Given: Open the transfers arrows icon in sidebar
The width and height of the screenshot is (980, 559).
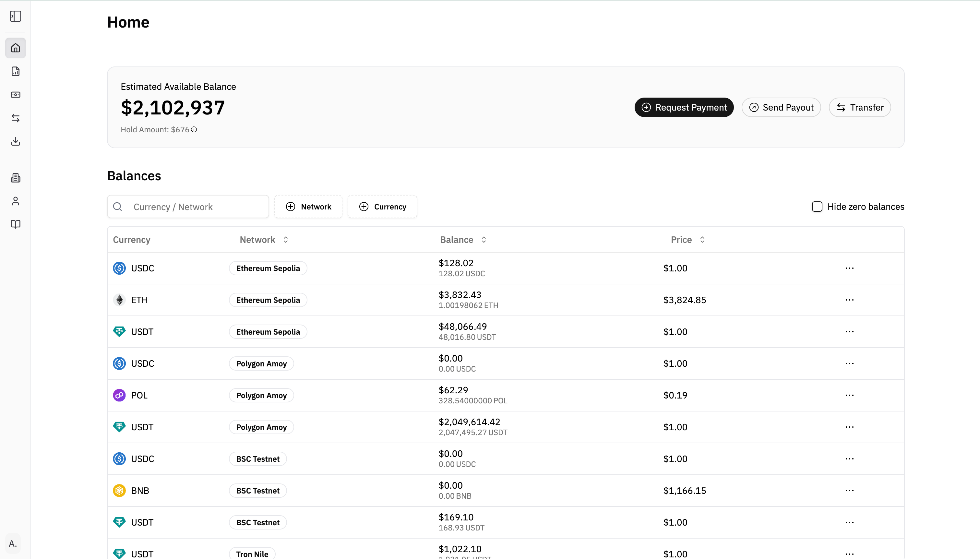Looking at the screenshot, I should point(15,118).
